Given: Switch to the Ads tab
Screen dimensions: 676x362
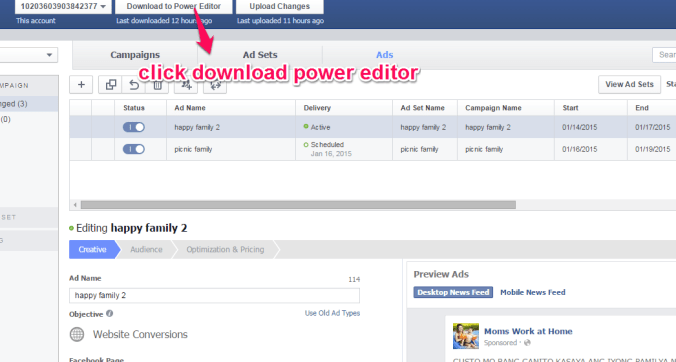Looking at the screenshot, I should tap(385, 55).
